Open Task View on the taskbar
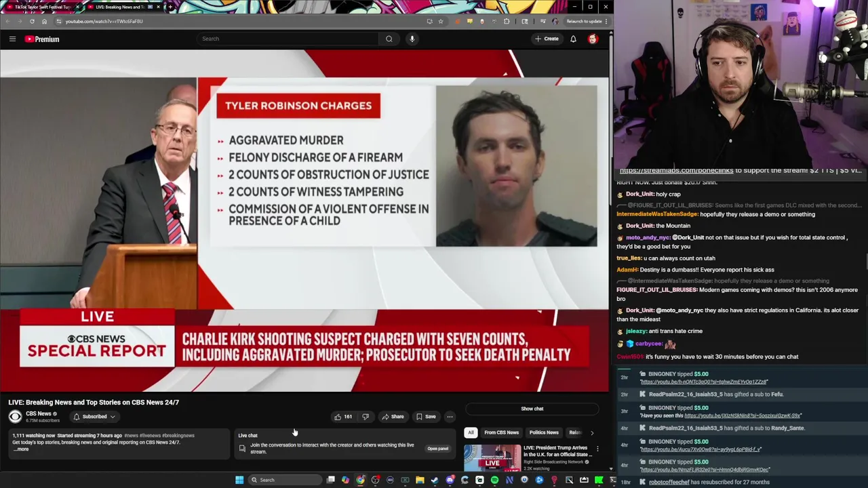This screenshot has height=488, width=868. click(330, 480)
